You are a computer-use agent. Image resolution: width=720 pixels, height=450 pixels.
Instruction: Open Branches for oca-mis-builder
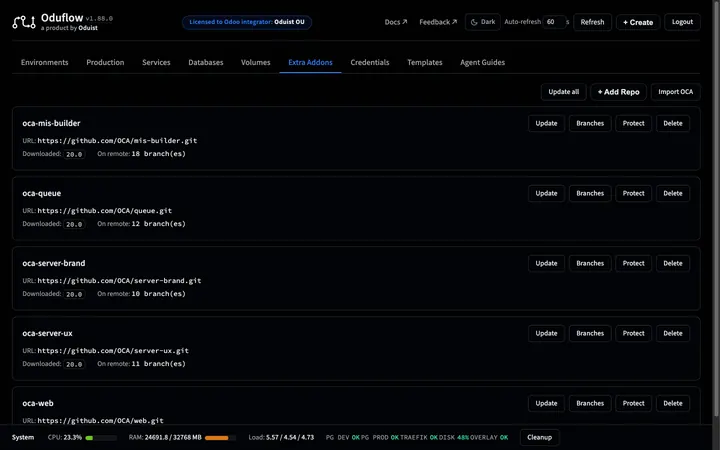[x=590, y=124]
